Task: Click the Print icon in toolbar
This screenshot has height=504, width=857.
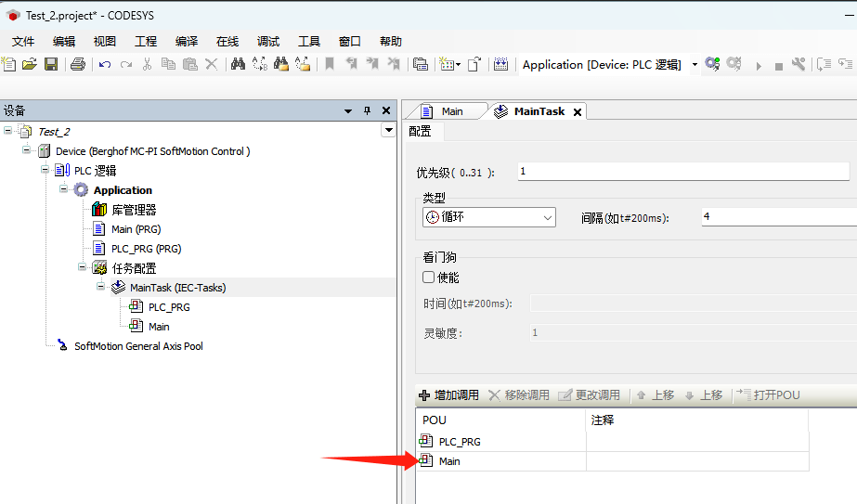Action: pos(78,64)
